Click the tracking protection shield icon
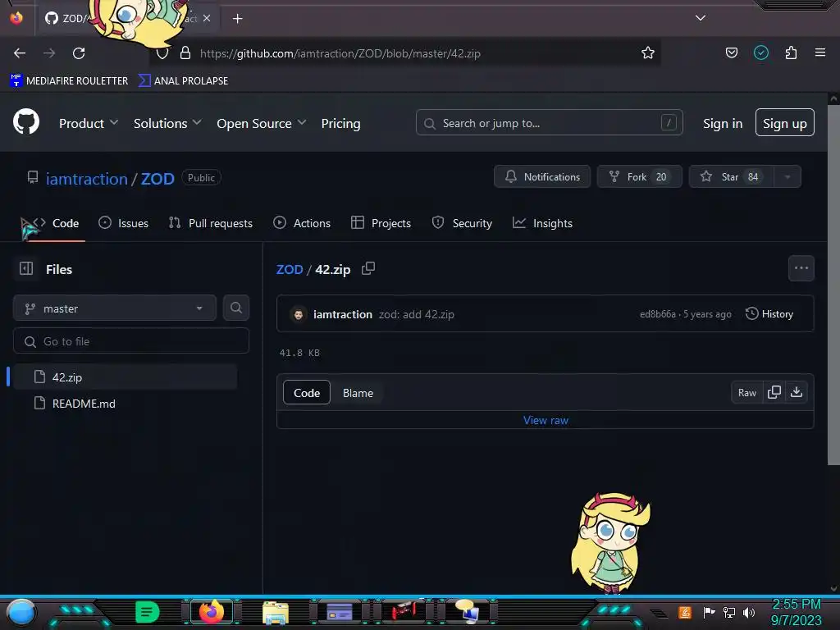This screenshot has height=630, width=840. point(162,53)
